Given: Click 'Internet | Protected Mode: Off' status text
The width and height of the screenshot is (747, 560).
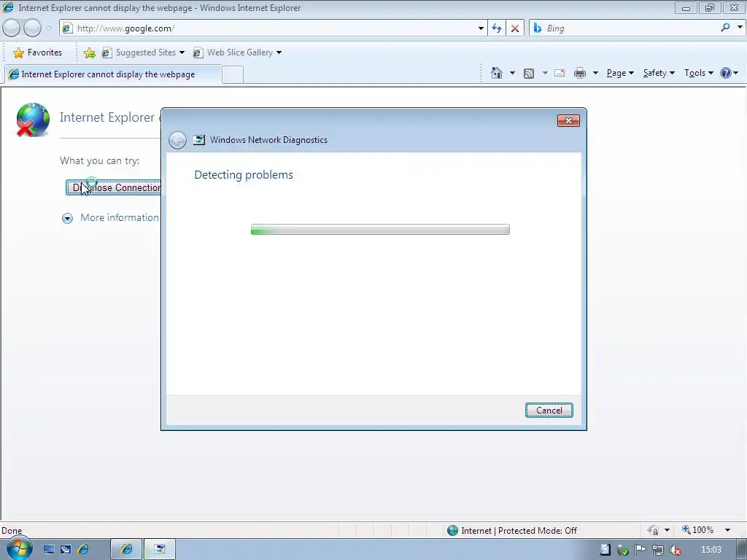Looking at the screenshot, I should (x=519, y=531).
